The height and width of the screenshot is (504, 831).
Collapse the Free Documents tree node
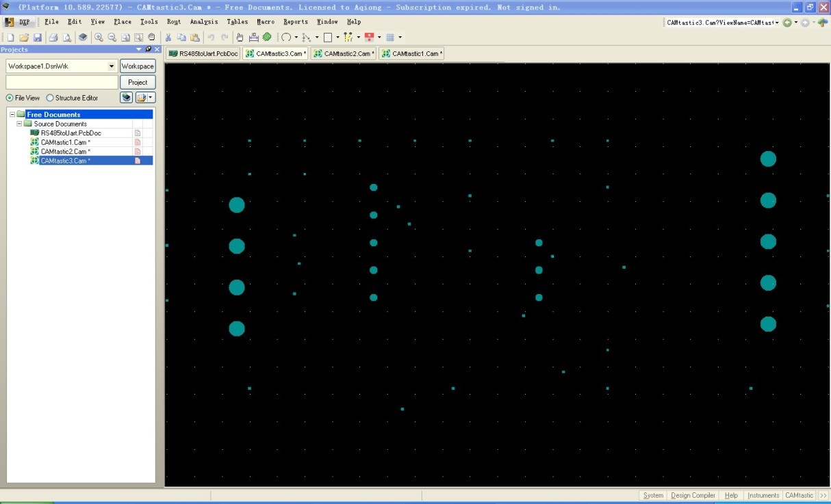click(12, 115)
